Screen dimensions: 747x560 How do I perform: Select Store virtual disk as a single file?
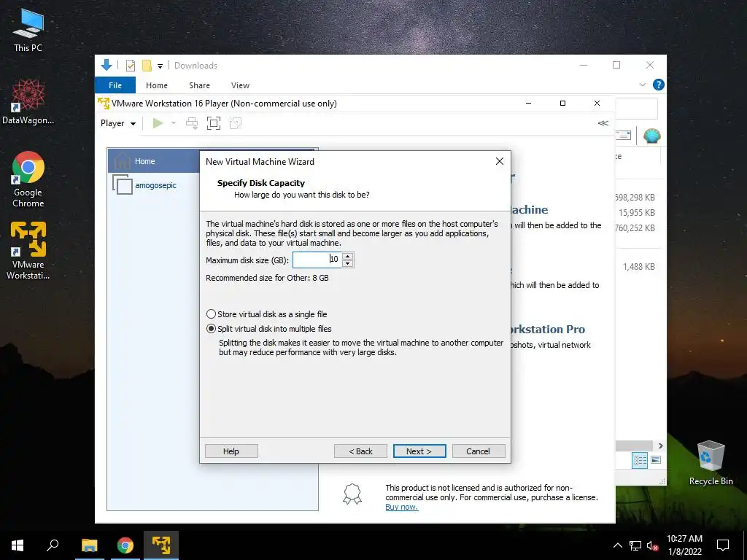tap(267, 314)
